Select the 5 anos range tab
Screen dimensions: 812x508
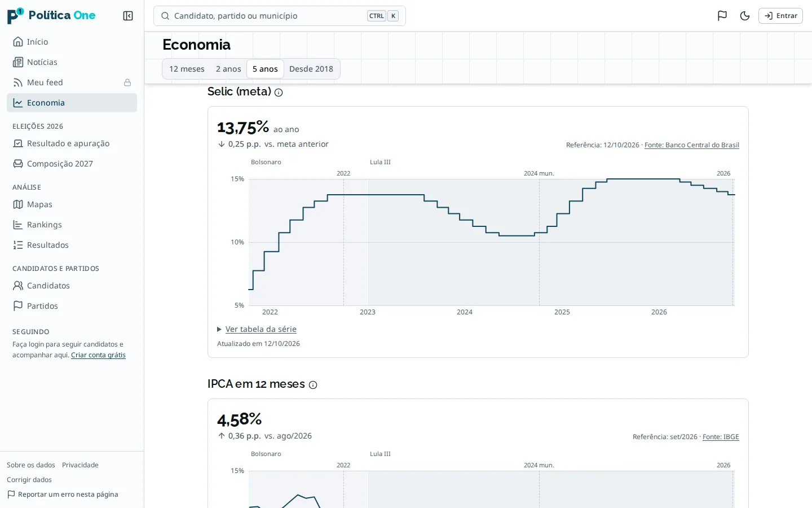tap(265, 69)
